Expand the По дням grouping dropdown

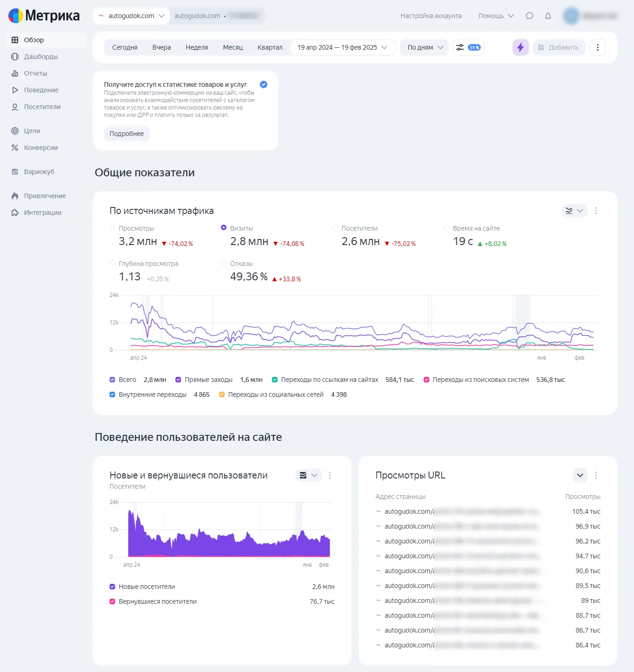click(x=425, y=47)
